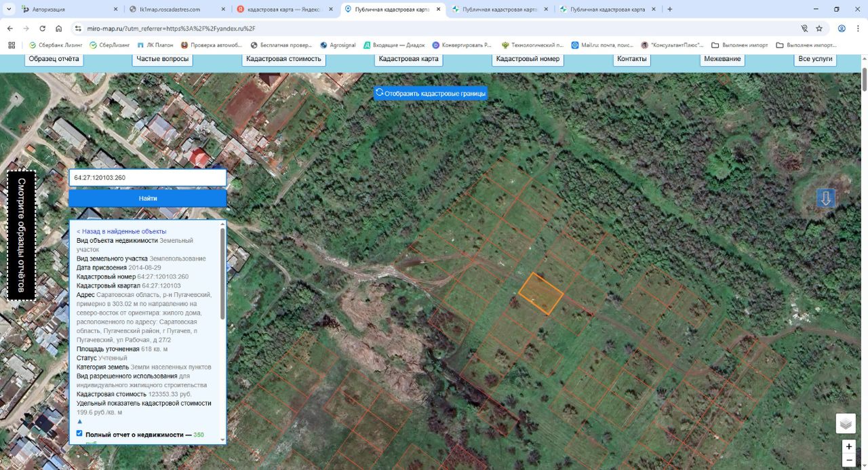Open the Образец отчёта menu item

click(x=54, y=59)
